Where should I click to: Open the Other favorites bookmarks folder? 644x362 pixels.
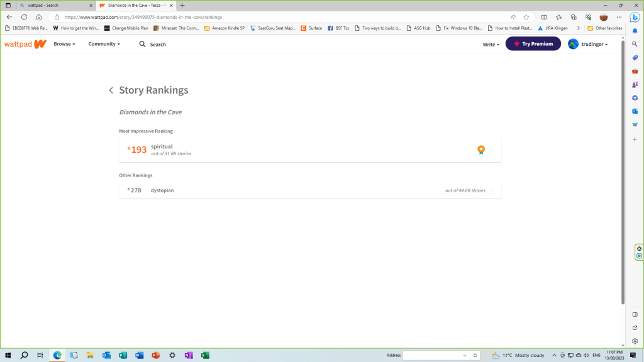pyautogui.click(x=604, y=28)
